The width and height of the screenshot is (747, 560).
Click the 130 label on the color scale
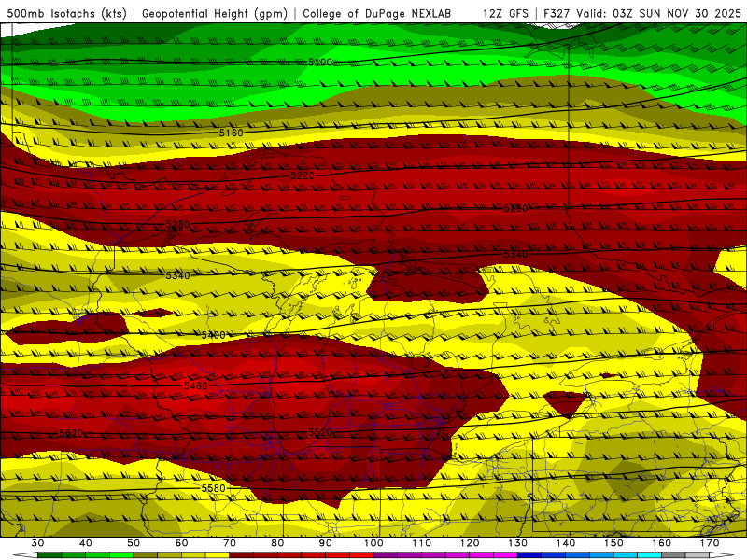point(518,543)
